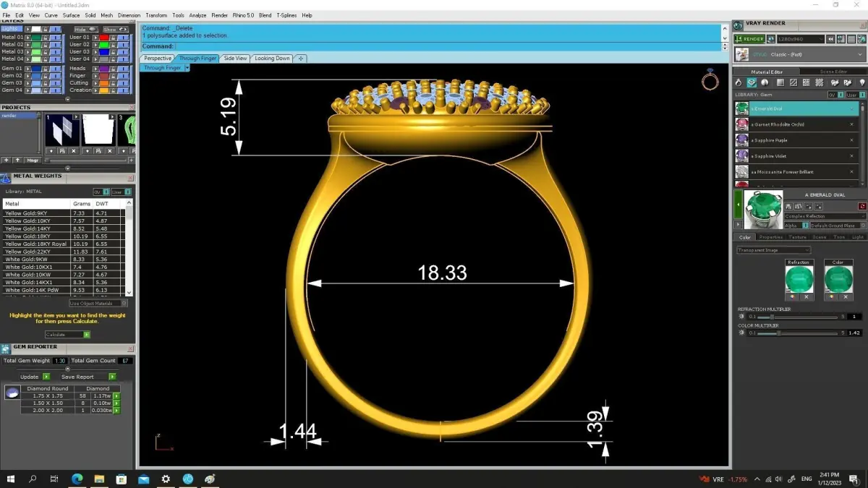Open the Properties tab in the material editor
This screenshot has height=488, width=868.
pyautogui.click(x=771, y=237)
